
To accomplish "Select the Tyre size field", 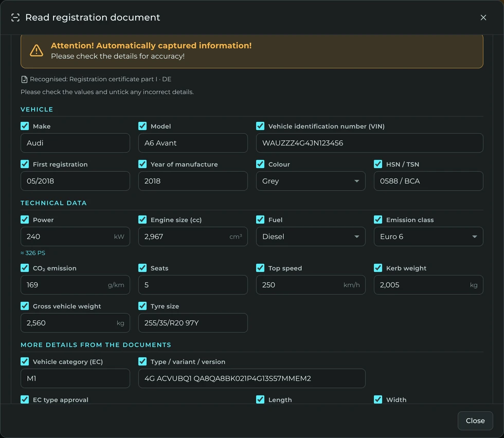I will [193, 323].
